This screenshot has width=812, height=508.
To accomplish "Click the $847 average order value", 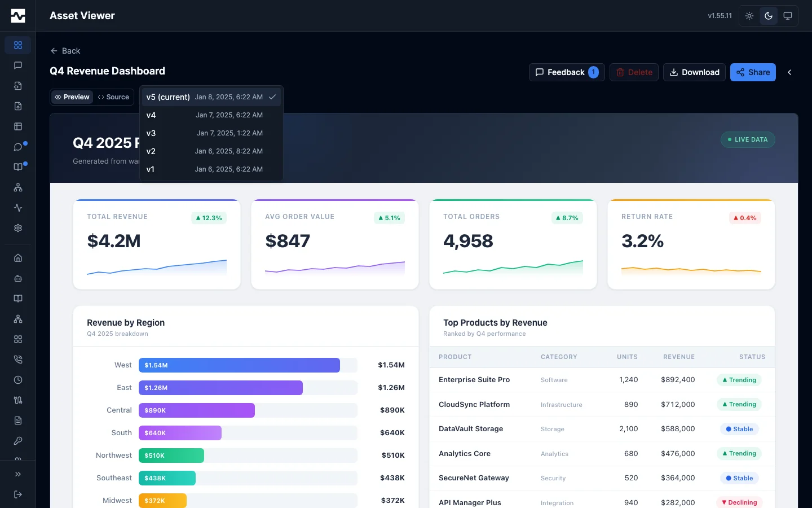I will coord(288,241).
